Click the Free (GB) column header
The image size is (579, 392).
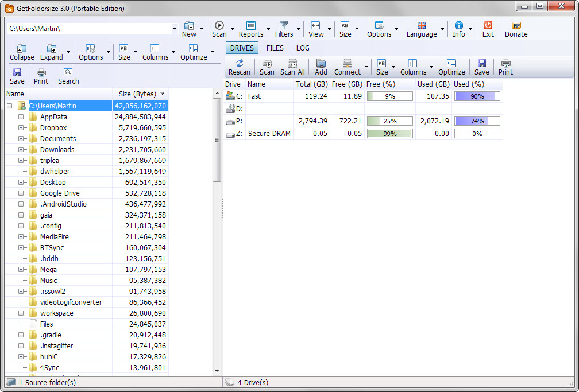[347, 84]
